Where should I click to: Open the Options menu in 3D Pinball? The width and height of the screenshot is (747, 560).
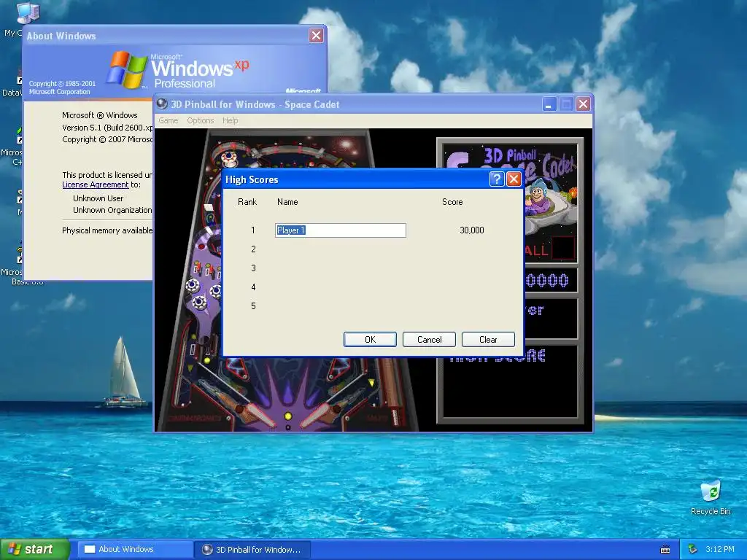[x=200, y=120]
